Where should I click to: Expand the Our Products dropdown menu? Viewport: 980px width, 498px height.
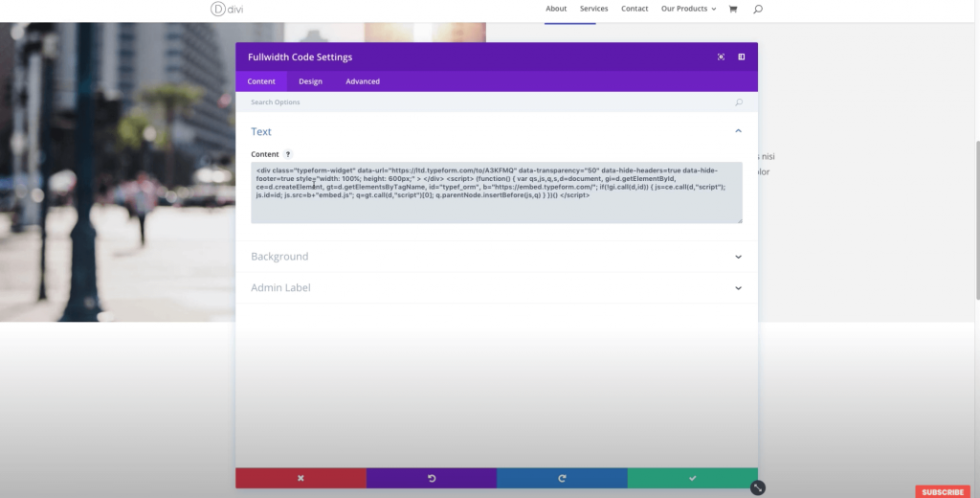[689, 9]
